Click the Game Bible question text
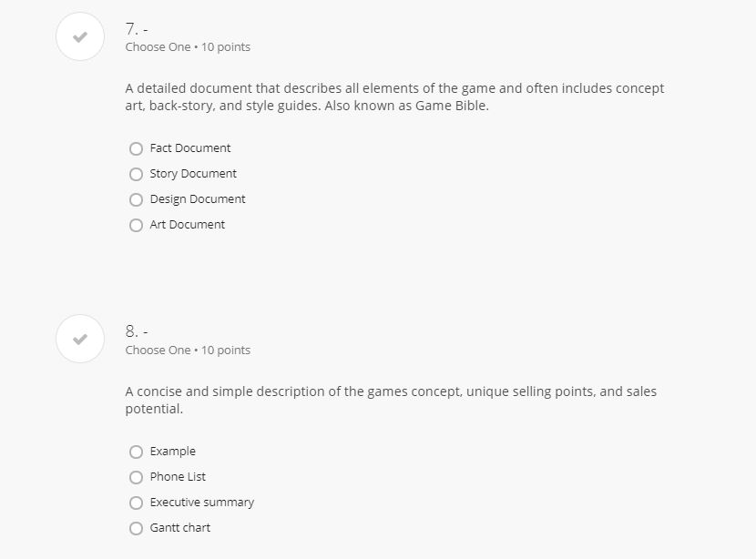 point(394,97)
